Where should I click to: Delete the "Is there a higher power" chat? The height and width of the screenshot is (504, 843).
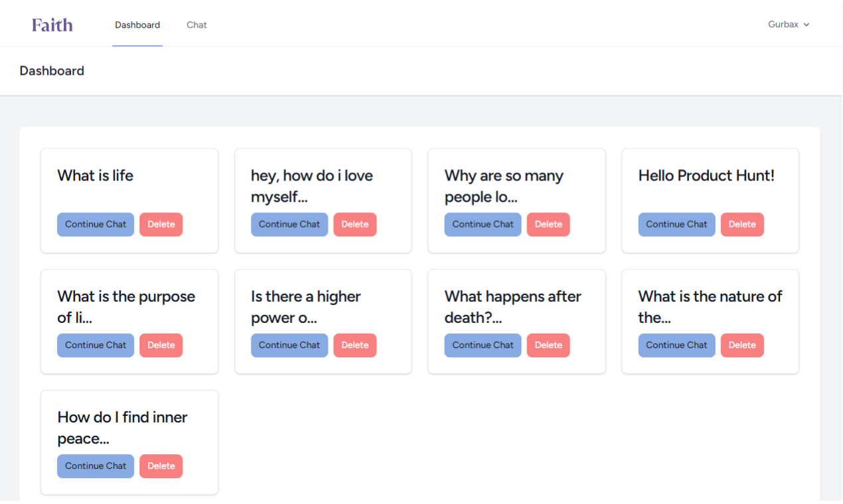pyautogui.click(x=354, y=345)
